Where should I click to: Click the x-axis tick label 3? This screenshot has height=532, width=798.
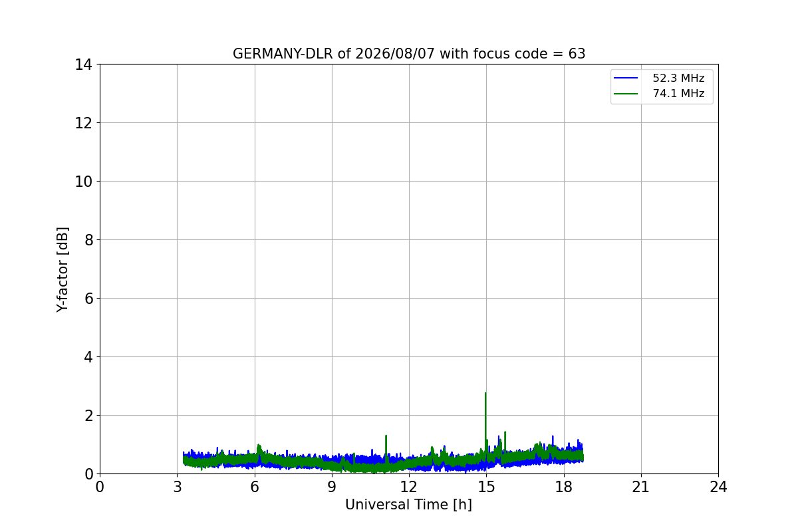click(177, 486)
